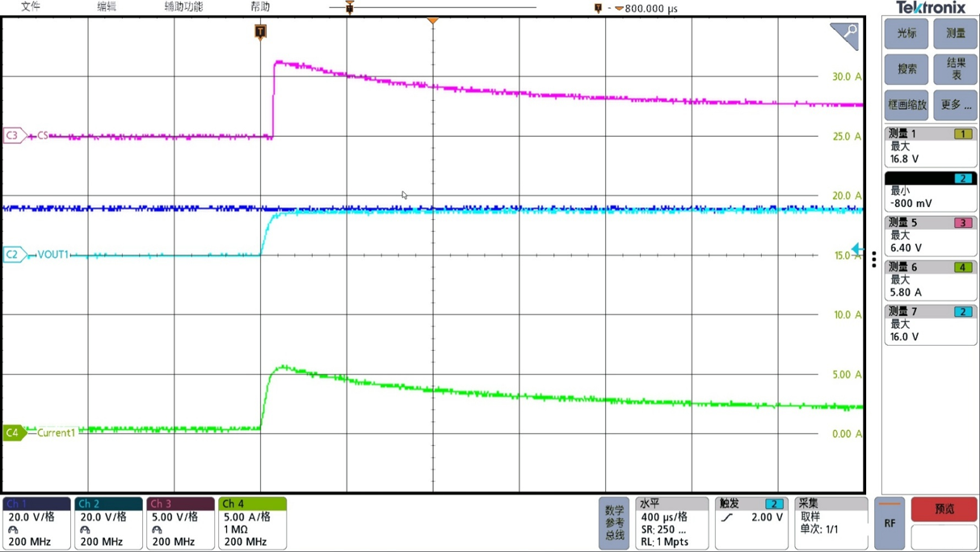Click the C3 CS channel handle
This screenshot has height=552, width=980.
pos(15,136)
